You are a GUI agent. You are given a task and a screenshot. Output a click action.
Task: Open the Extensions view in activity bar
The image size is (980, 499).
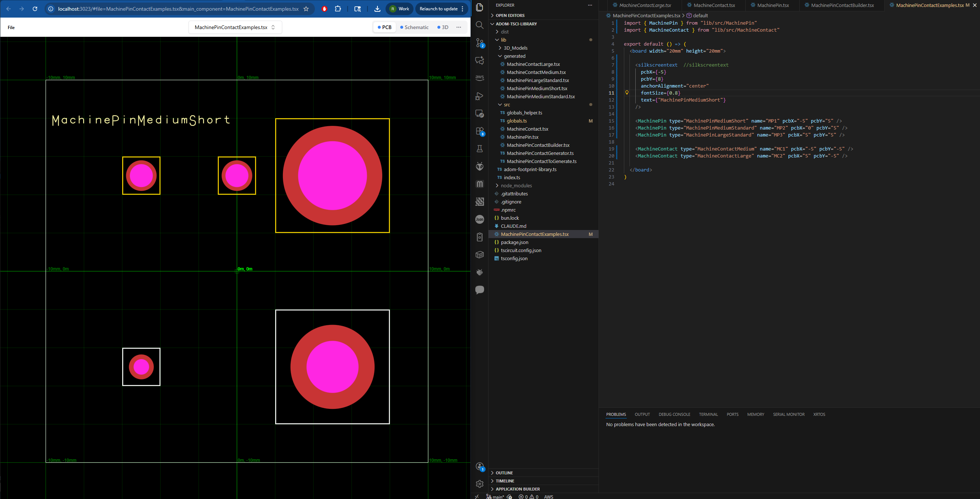[x=480, y=131]
